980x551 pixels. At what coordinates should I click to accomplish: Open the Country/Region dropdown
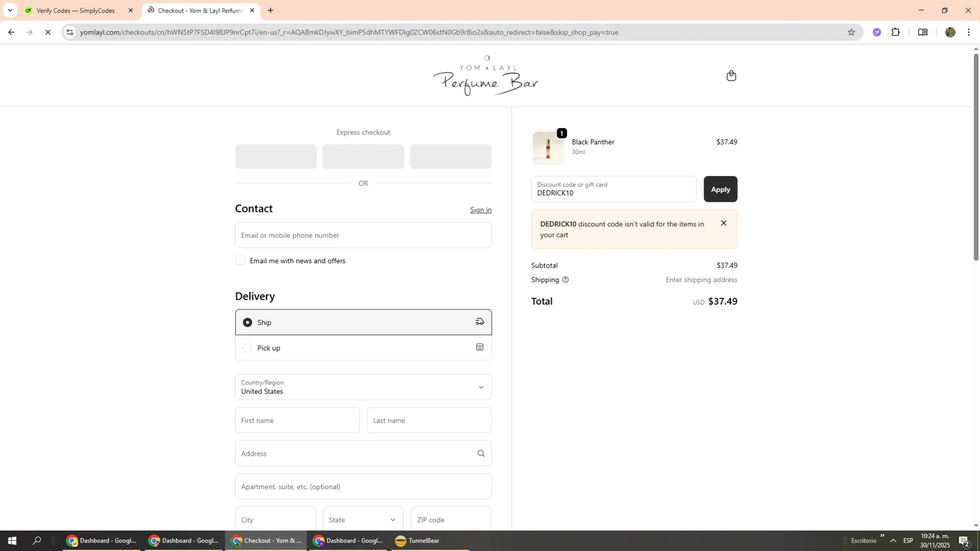[x=363, y=387]
